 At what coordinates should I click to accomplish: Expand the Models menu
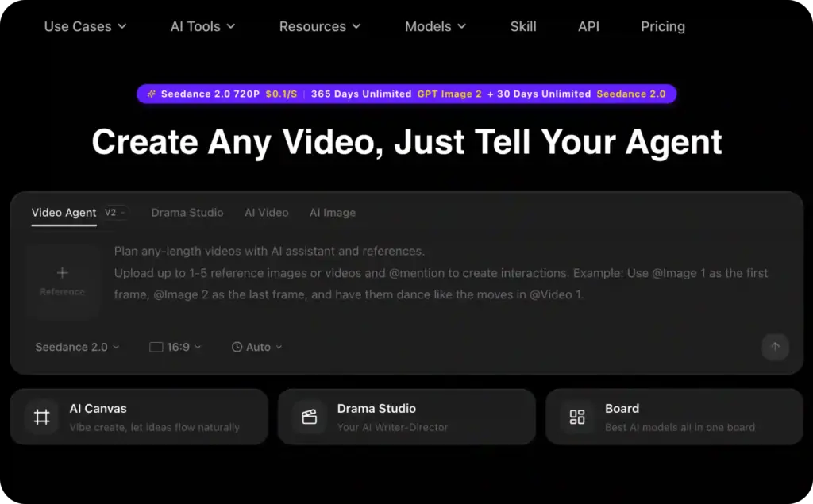(436, 26)
